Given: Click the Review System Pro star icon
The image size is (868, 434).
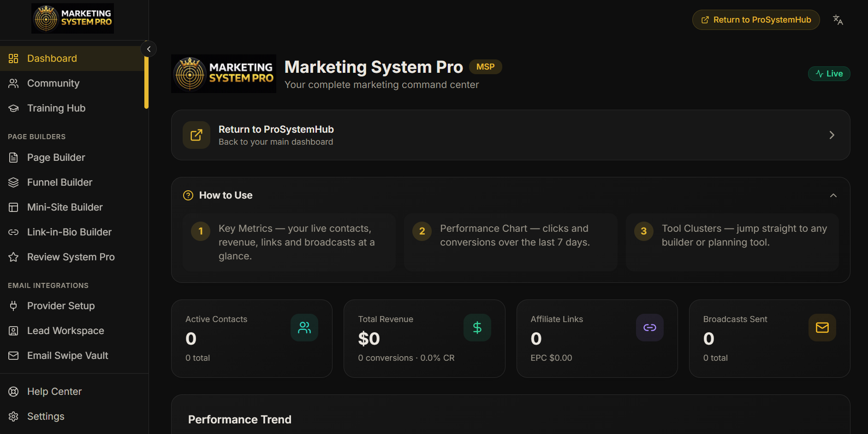Looking at the screenshot, I should [x=13, y=257].
